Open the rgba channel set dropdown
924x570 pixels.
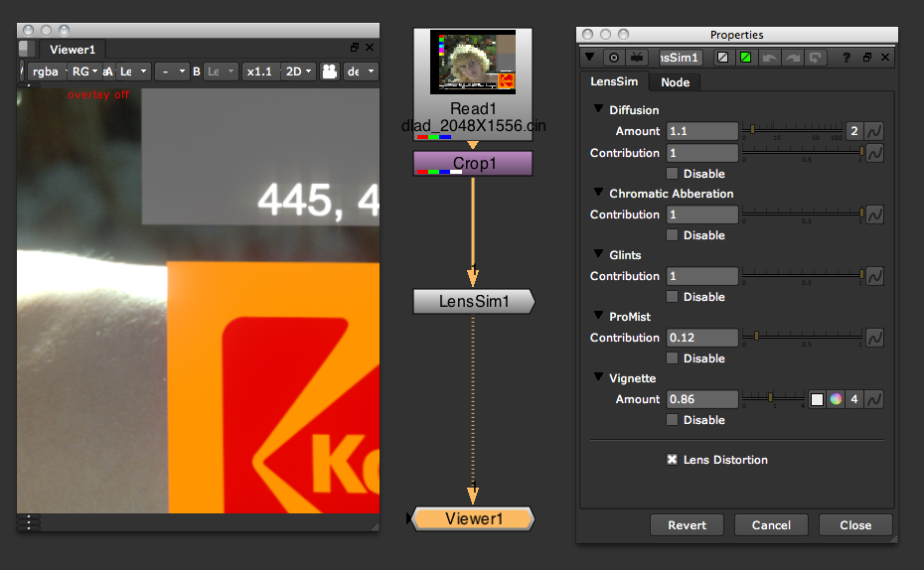(46, 71)
